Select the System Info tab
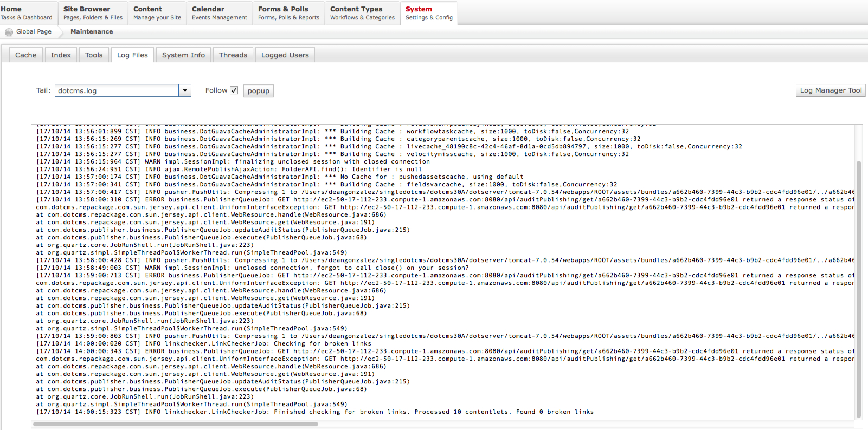Screen dimensions: 868x430 tap(183, 55)
